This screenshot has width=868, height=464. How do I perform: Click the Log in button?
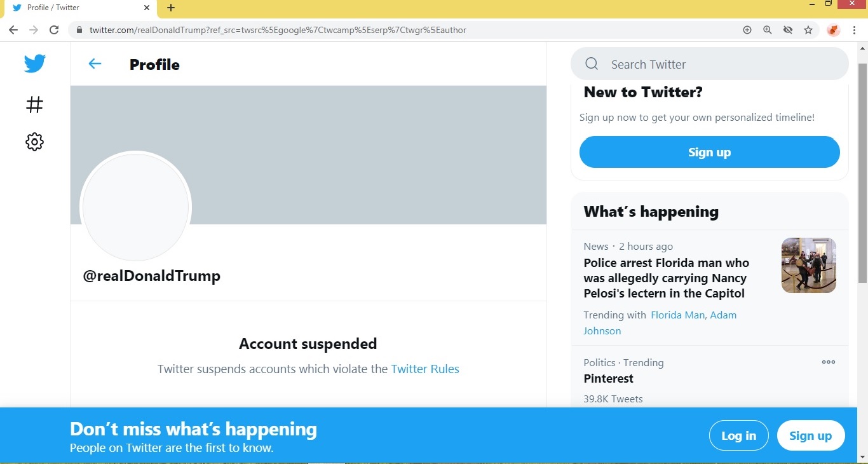point(738,435)
